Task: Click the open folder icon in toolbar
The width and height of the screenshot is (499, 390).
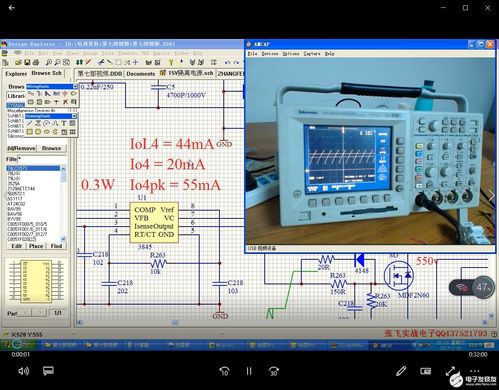Action: pyautogui.click(x=18, y=62)
